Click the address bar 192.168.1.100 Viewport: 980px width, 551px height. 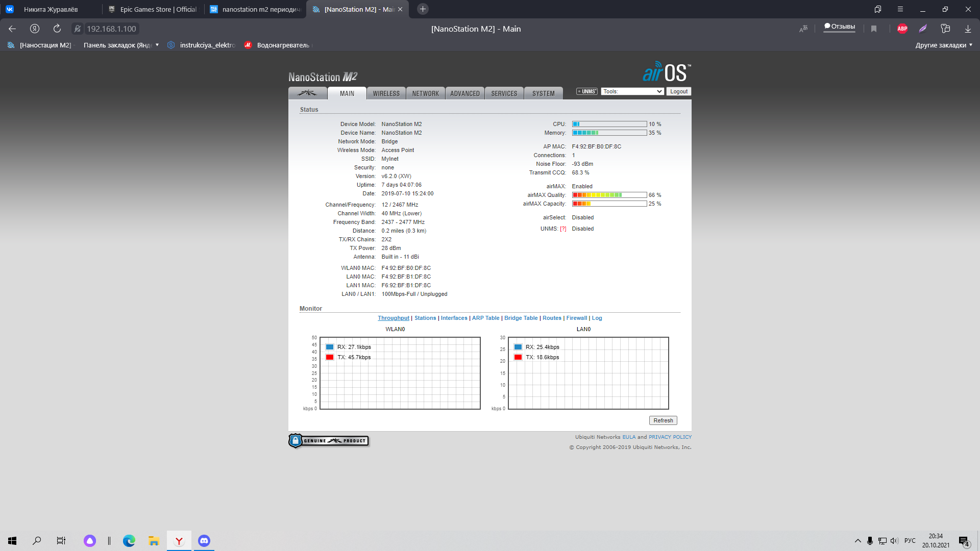coord(111,29)
